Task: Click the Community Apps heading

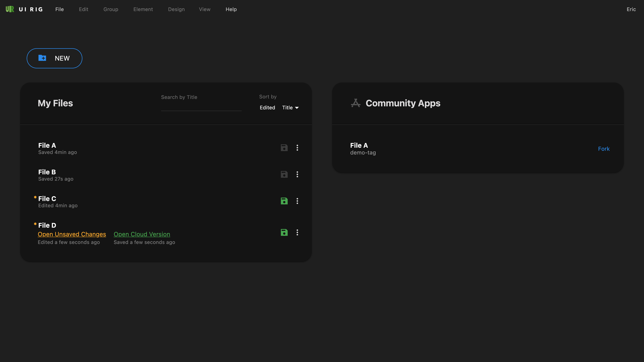Action: 403,103
